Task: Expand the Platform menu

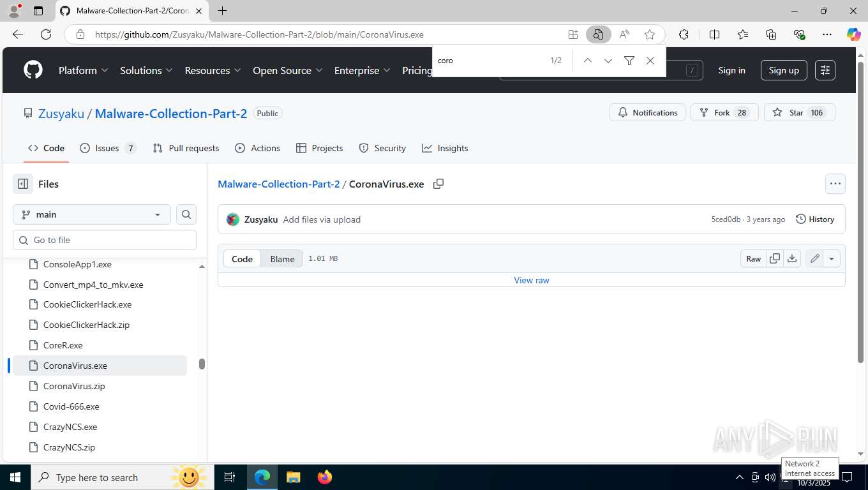Action: coord(84,70)
